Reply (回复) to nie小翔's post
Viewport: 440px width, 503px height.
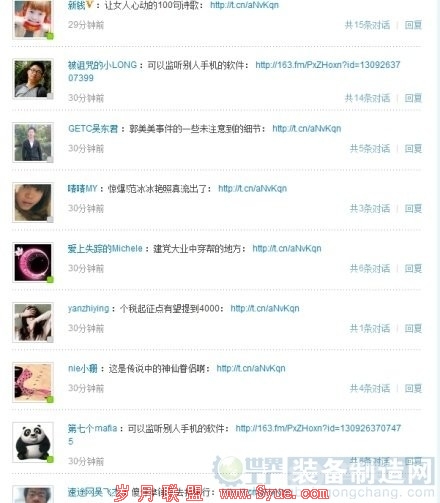(x=413, y=388)
